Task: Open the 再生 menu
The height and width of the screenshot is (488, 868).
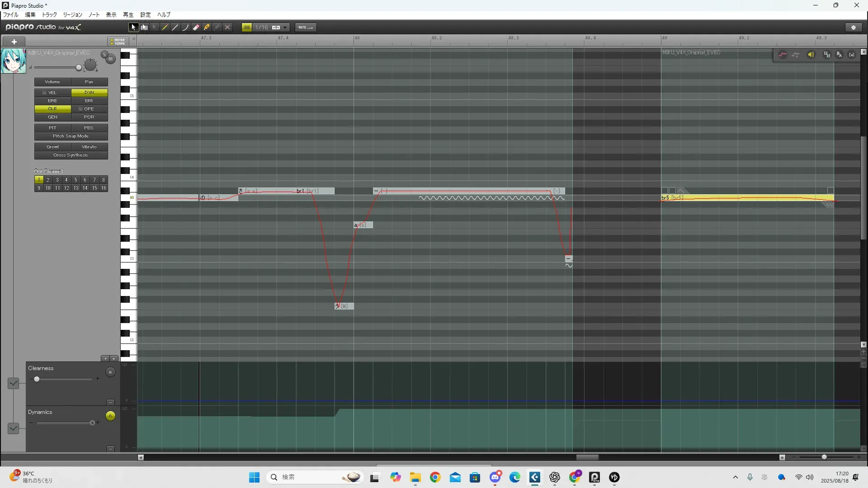Action: (x=128, y=15)
